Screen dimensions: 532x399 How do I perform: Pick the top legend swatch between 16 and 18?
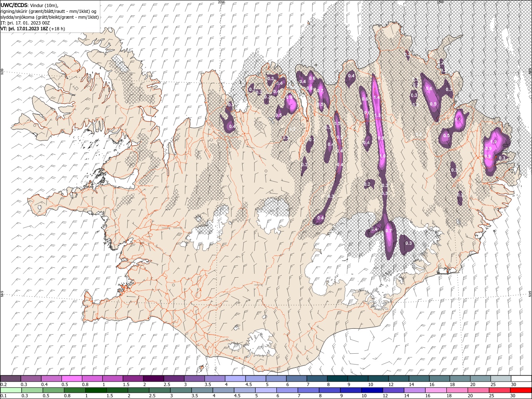point(439,379)
